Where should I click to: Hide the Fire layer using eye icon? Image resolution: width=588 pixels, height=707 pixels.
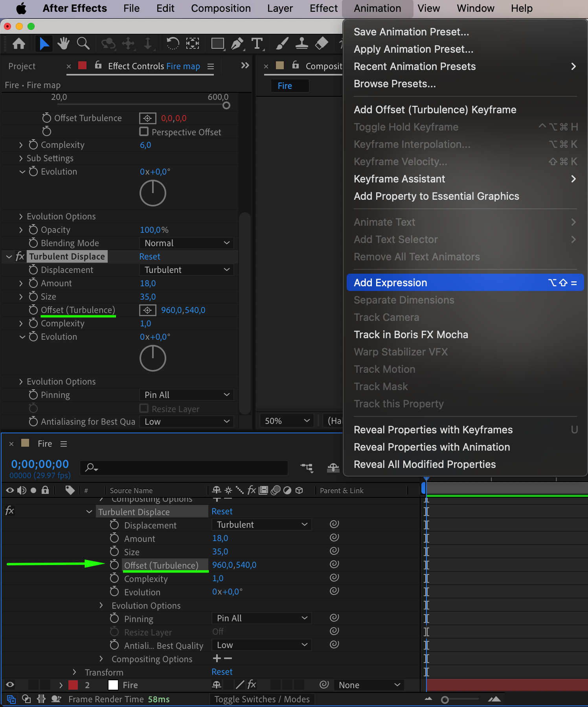10,685
